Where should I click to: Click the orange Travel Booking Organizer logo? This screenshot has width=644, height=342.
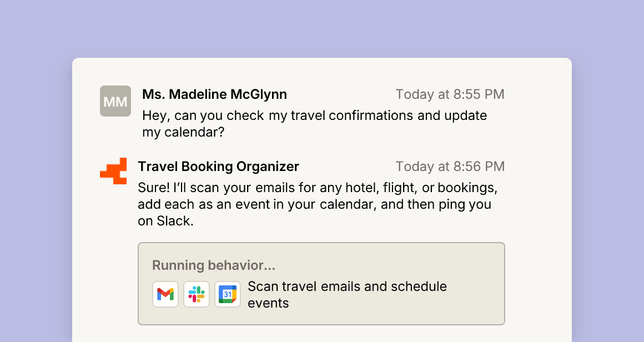[113, 171]
